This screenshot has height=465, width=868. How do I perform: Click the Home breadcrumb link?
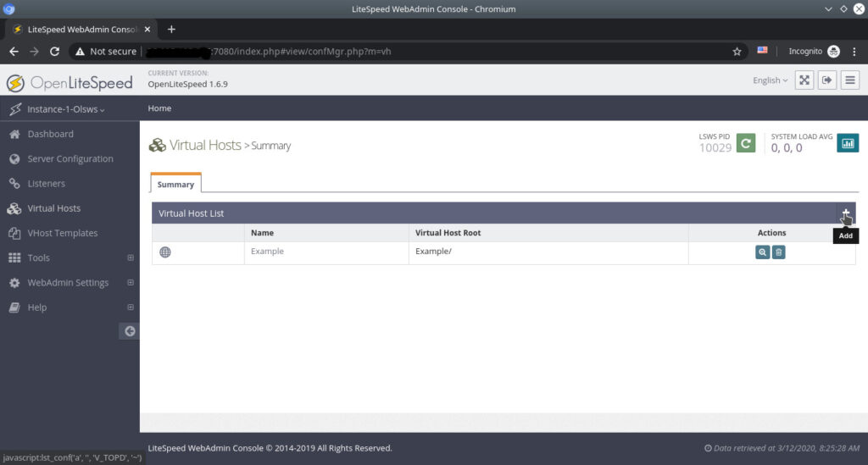click(159, 108)
